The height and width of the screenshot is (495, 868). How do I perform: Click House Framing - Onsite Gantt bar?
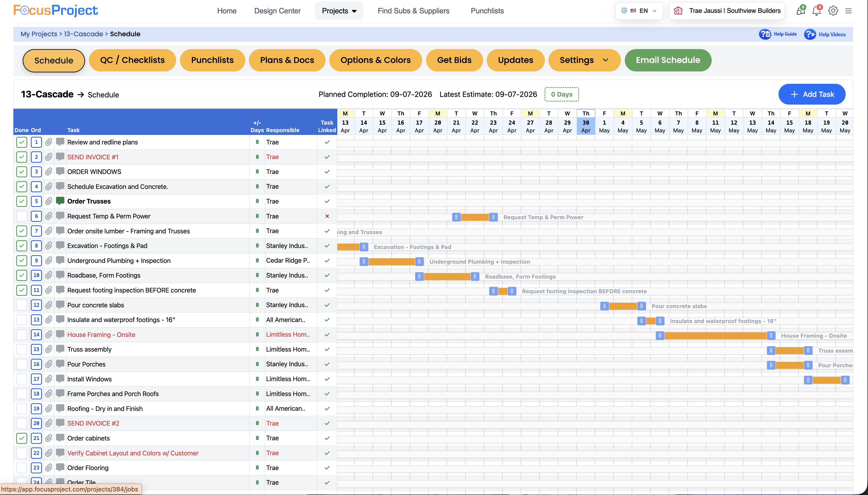715,336
